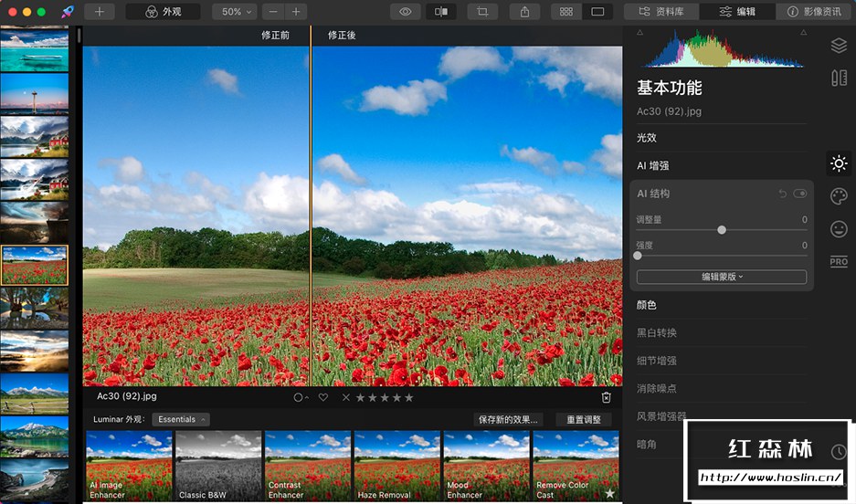The height and width of the screenshot is (504, 856).
Task: Toggle the before/after compare split view
Action: pos(441,12)
